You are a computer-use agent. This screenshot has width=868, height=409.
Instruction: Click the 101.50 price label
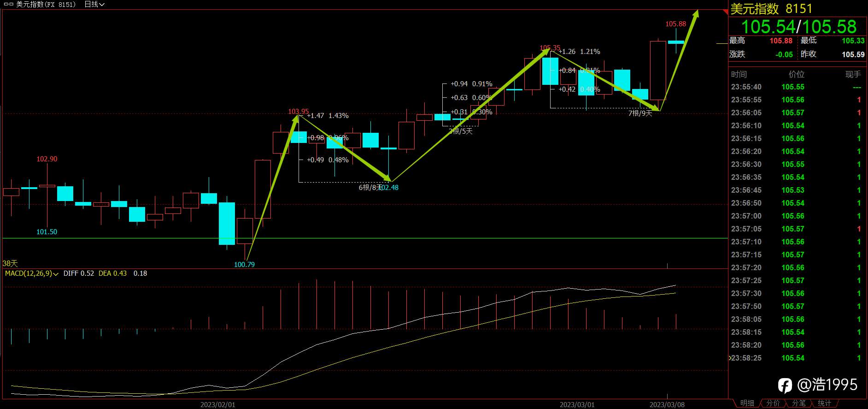point(47,232)
